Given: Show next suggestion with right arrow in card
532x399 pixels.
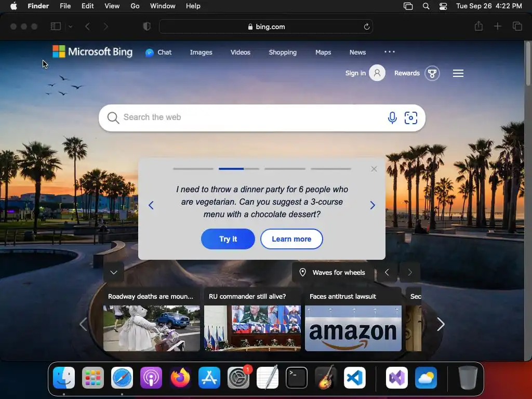Looking at the screenshot, I should (373, 205).
